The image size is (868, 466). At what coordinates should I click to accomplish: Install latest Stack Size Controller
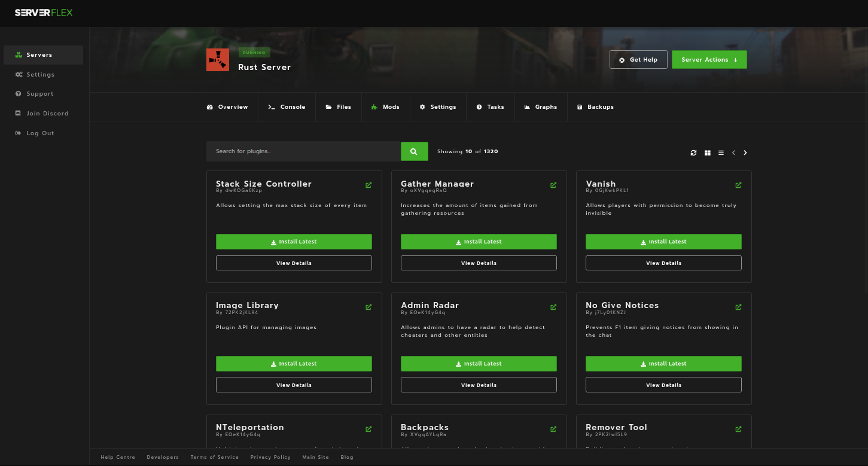294,242
